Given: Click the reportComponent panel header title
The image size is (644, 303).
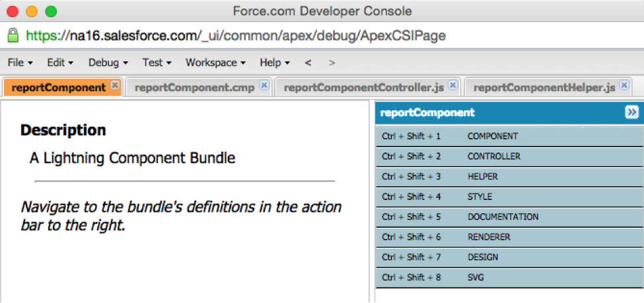Looking at the screenshot, I should (x=427, y=112).
